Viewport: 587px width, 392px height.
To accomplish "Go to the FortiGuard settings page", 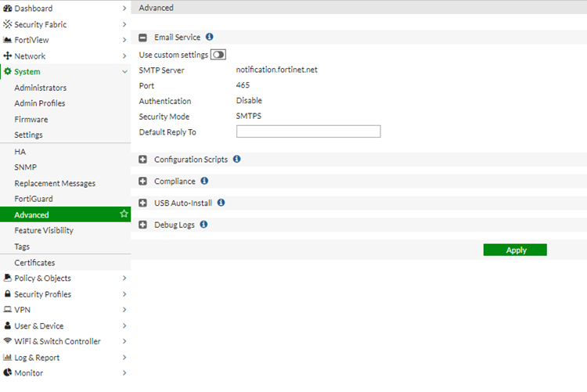I will [x=34, y=199].
